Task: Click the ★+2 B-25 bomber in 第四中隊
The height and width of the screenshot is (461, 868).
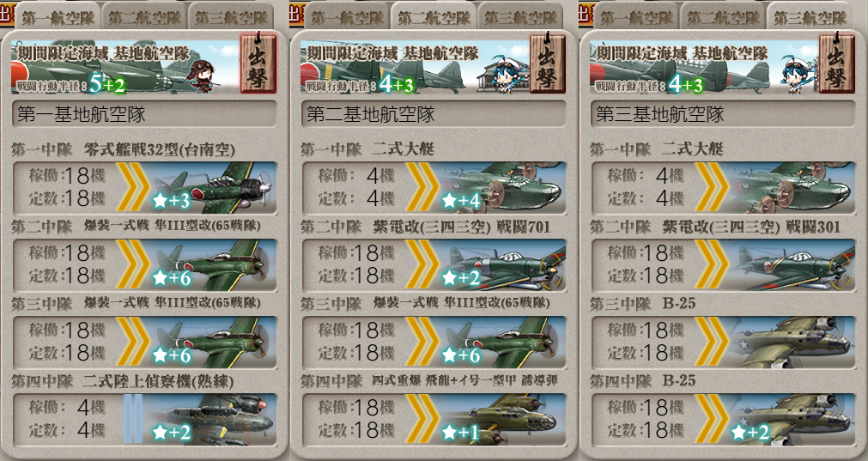Action: click(x=792, y=419)
